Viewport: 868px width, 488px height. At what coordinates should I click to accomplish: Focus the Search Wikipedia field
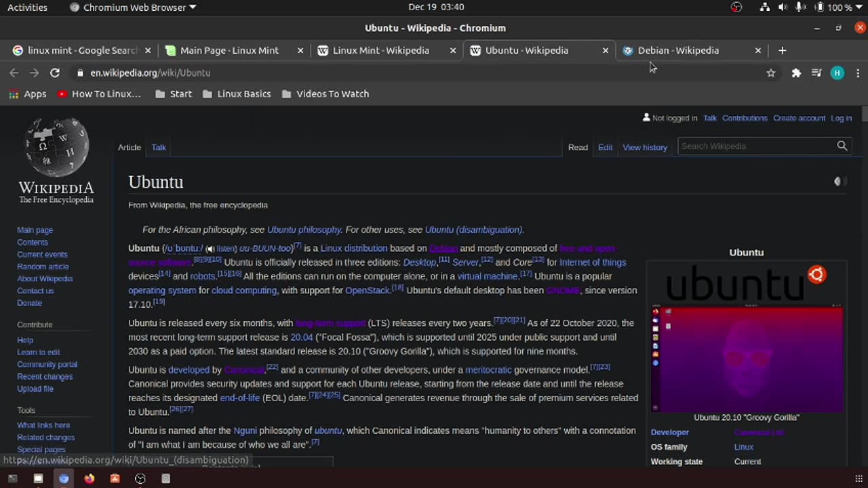[757, 146]
